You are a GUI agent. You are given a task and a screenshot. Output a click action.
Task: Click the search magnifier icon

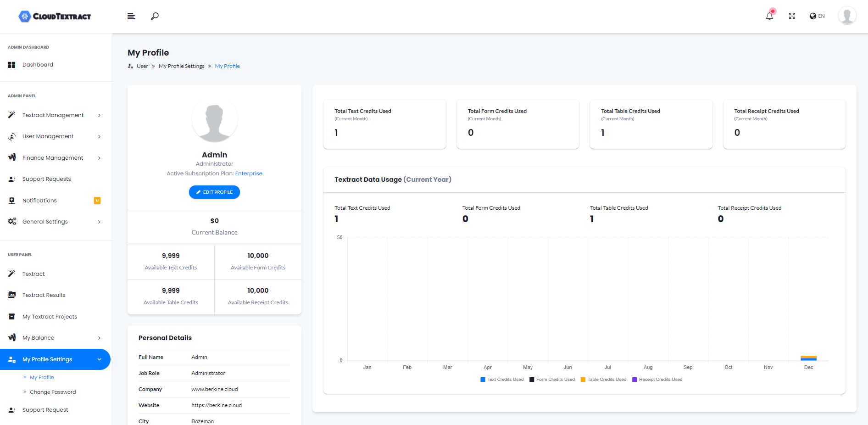click(155, 16)
